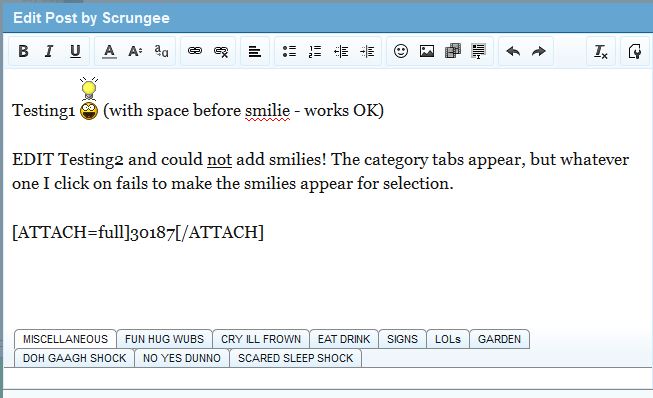653x398 pixels.
Task: Insert a link with the chain icon
Action: tap(194, 51)
